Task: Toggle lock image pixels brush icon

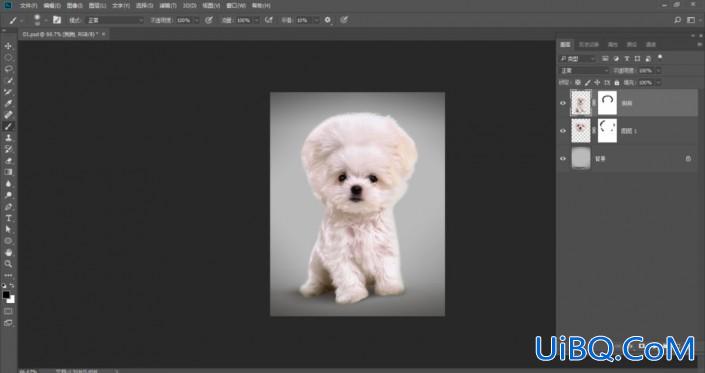Action: (x=588, y=83)
